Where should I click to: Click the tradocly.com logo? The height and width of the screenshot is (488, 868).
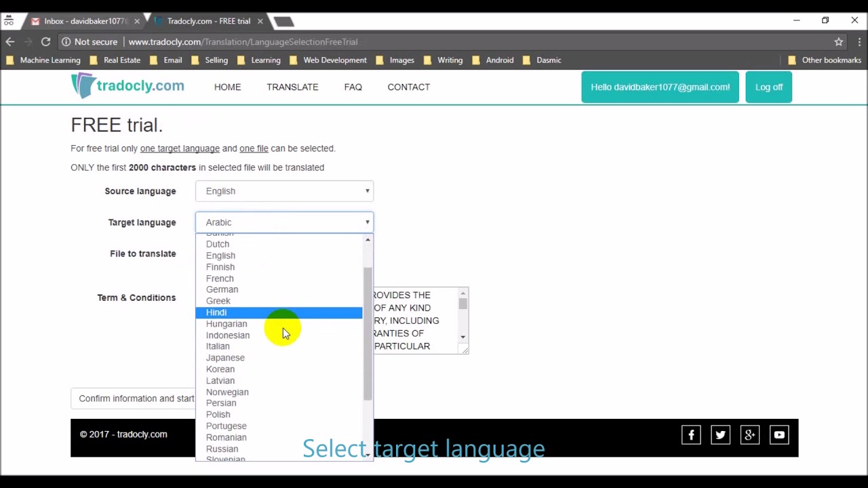(x=127, y=86)
